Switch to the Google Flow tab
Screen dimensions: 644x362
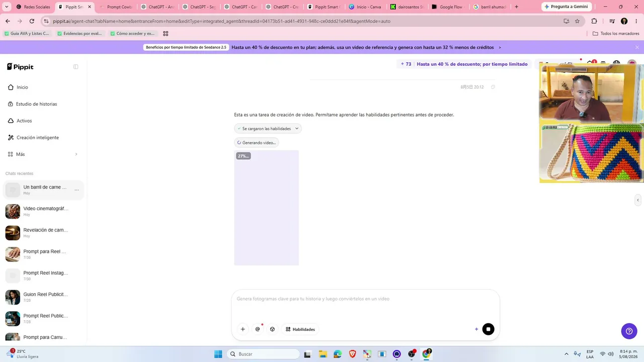coord(448,7)
